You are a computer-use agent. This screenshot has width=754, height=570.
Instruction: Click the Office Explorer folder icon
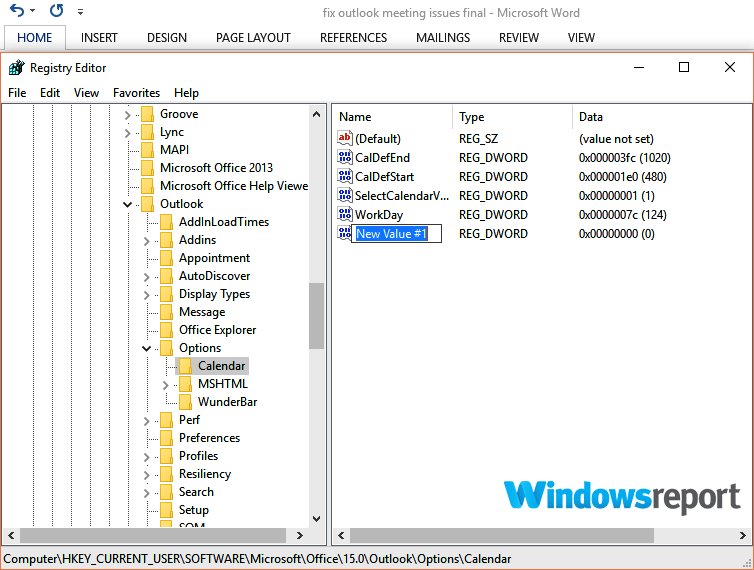(x=166, y=330)
